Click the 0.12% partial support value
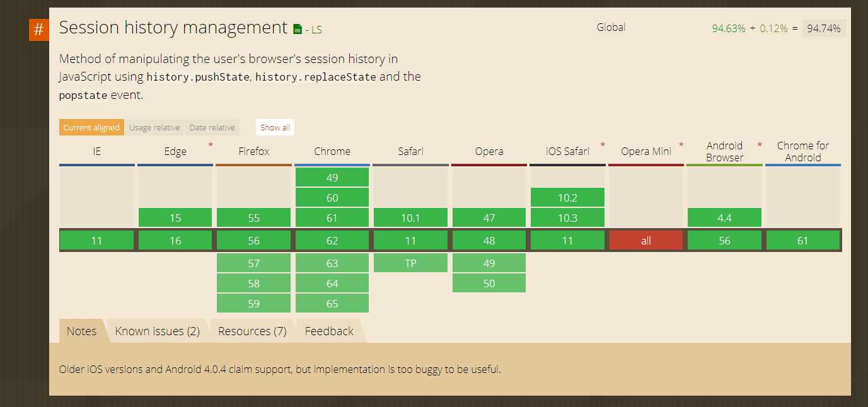Image resolution: width=868 pixels, height=407 pixels. tap(773, 28)
